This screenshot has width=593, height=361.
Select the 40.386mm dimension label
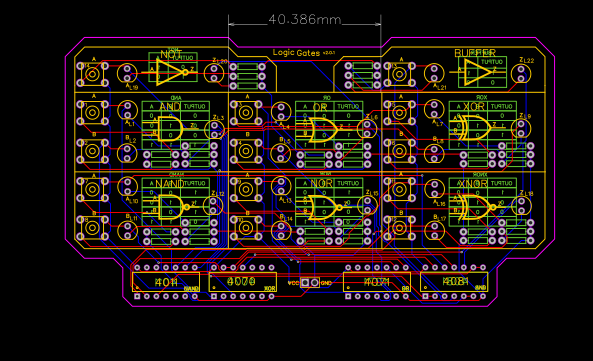tap(304, 20)
